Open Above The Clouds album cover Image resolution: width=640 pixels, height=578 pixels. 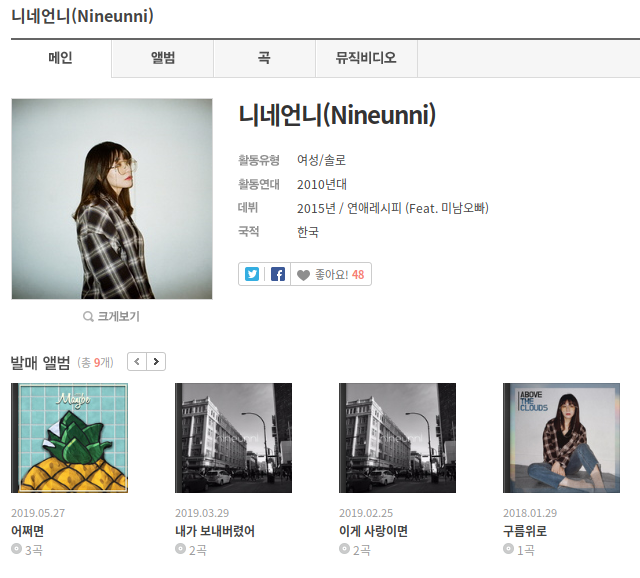click(561, 438)
